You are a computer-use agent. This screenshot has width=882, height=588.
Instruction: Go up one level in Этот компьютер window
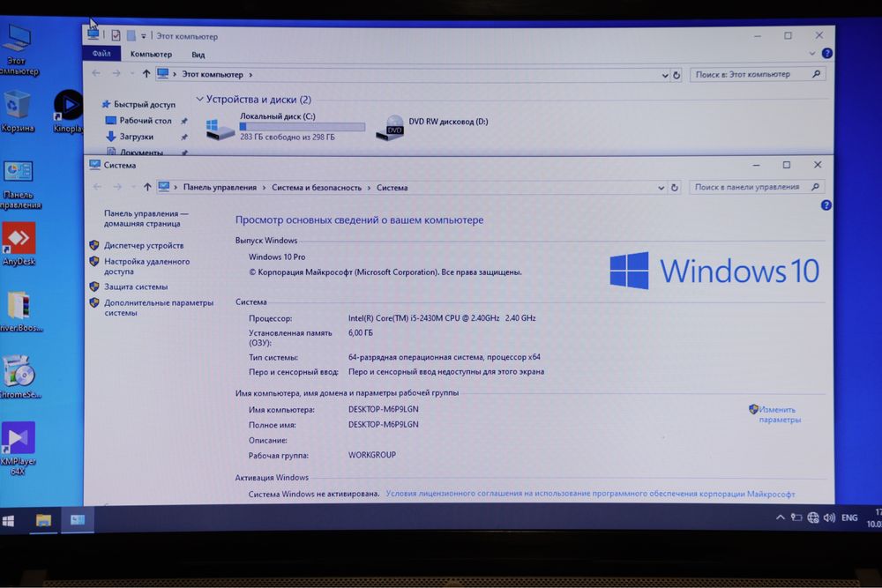146,74
